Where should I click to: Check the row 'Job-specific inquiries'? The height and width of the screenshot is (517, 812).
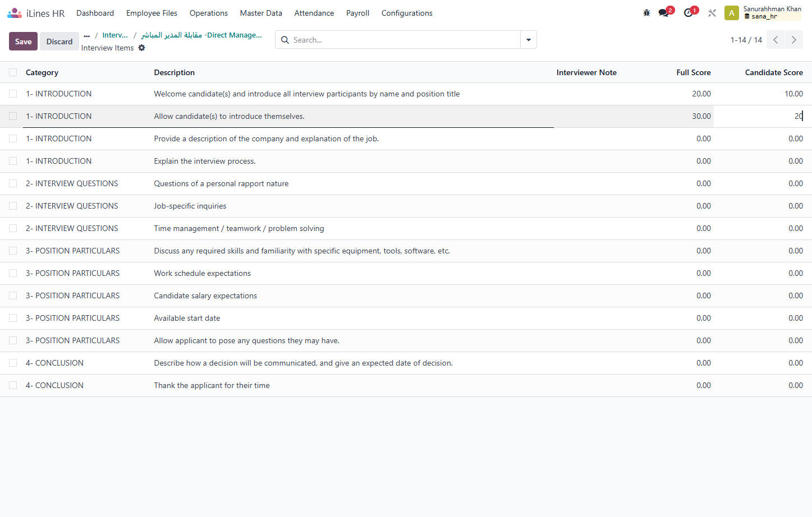(x=13, y=206)
